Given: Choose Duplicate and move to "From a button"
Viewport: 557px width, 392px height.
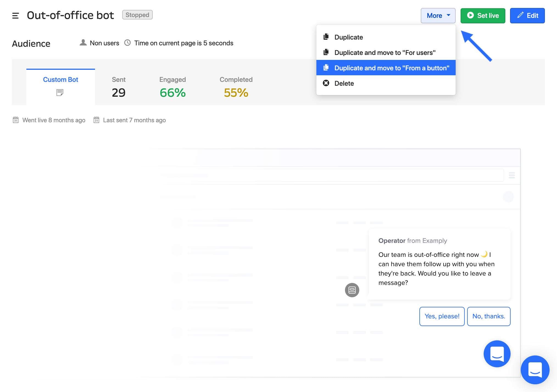Looking at the screenshot, I should [386, 68].
